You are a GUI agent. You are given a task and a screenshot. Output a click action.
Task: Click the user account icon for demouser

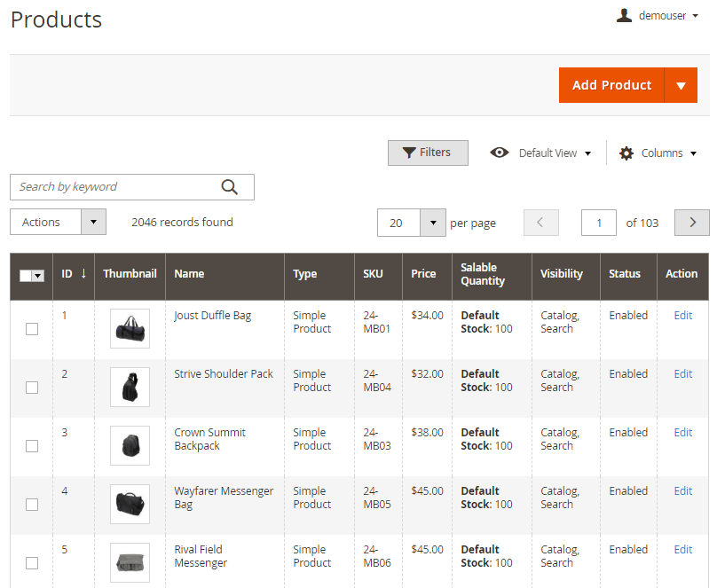point(624,15)
